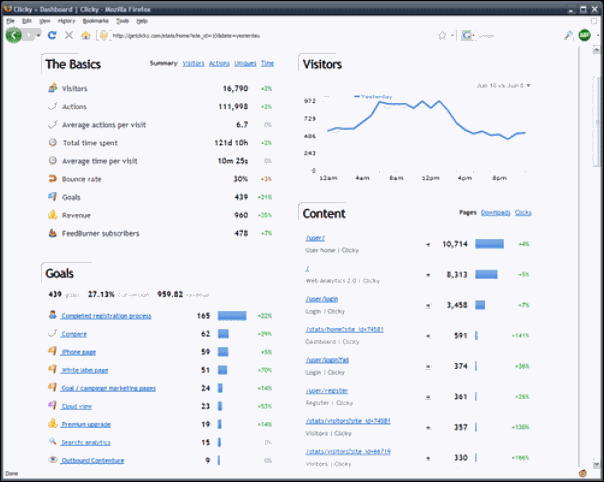Click the Goals flag icon in The Basics

click(52, 197)
